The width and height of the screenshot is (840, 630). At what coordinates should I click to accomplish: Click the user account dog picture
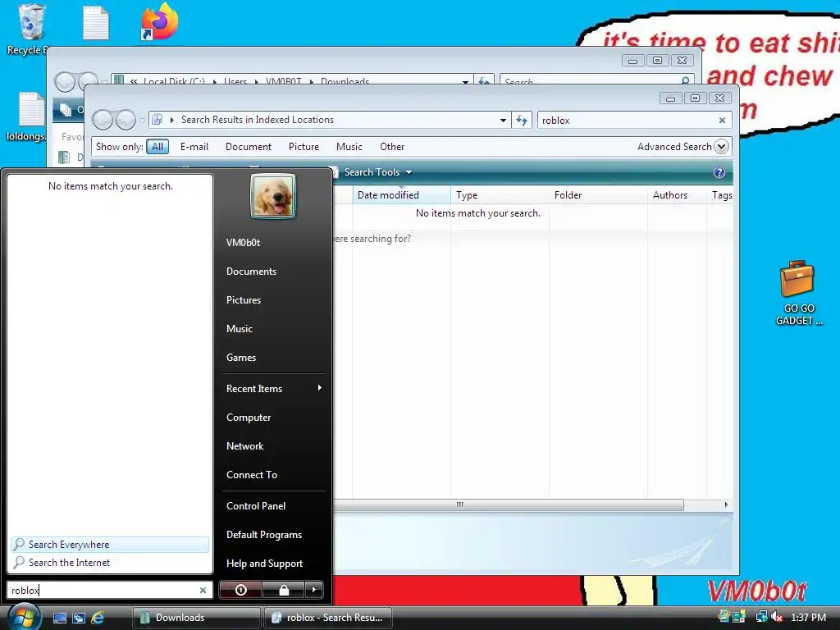tap(273, 196)
